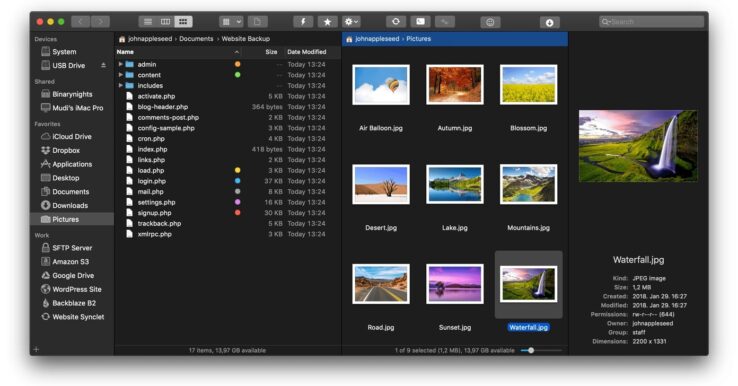Image resolution: width=738 pixels, height=386 pixels.
Task: Eject the USB Drive
Action: 103,65
